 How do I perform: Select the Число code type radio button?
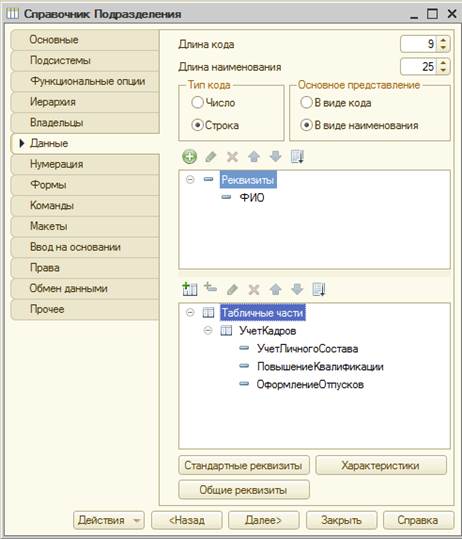click(197, 102)
